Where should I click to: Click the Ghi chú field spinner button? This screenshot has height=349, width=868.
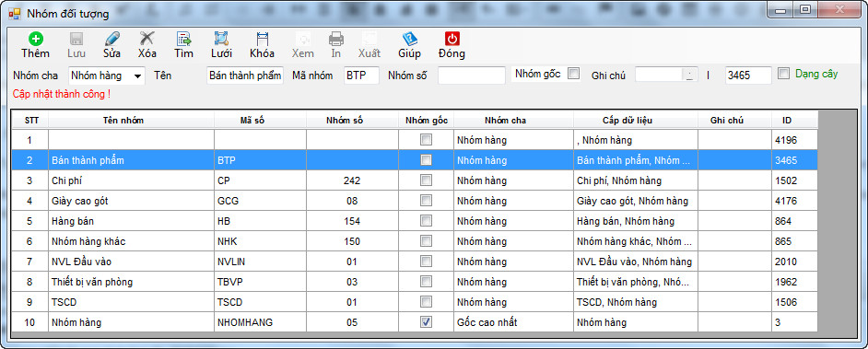point(689,76)
